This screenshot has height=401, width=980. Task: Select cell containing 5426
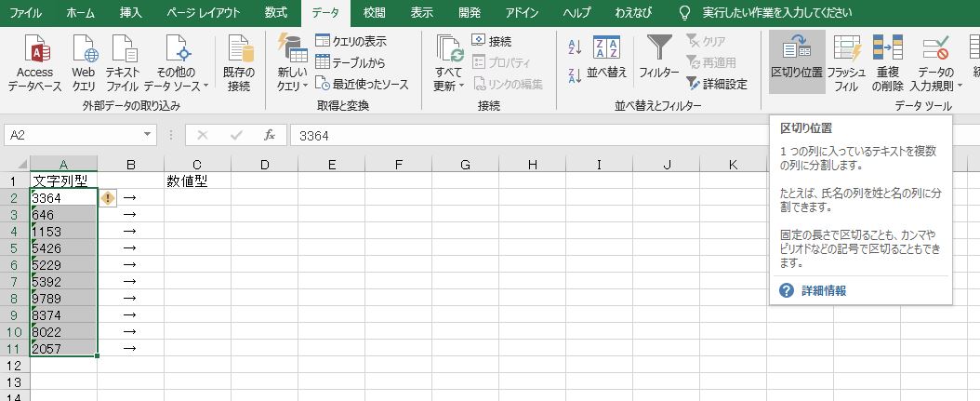click(64, 248)
